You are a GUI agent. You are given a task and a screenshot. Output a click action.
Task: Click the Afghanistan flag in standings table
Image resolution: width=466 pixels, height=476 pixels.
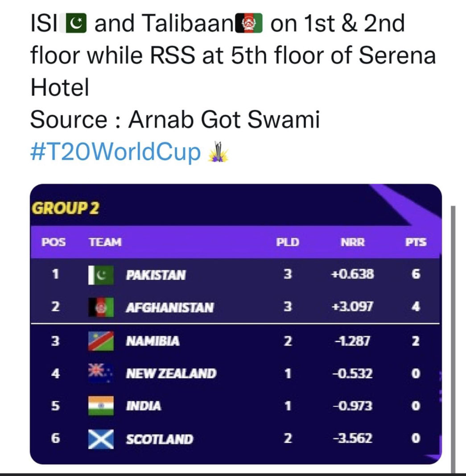(x=101, y=307)
